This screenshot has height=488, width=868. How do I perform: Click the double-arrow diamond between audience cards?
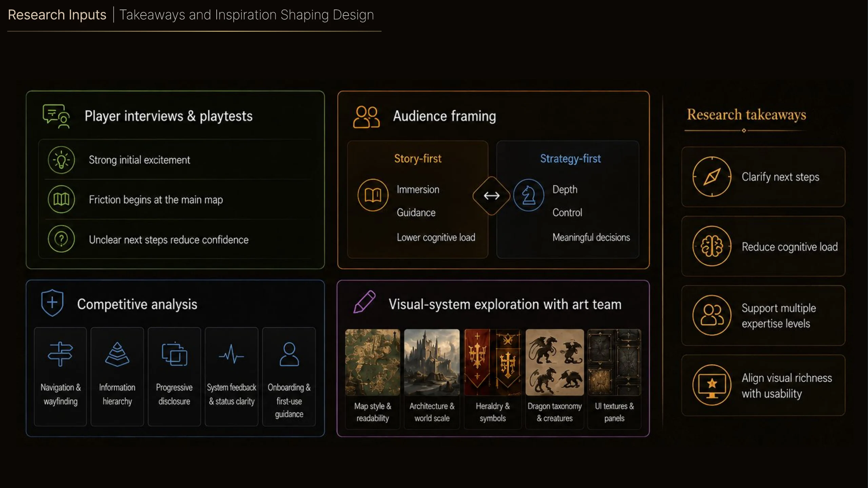(492, 196)
